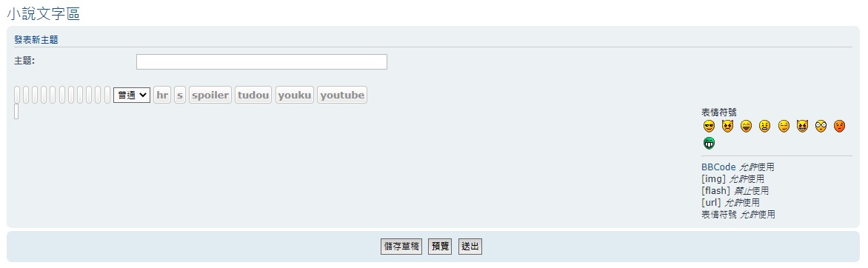Insert the sunglasses cool smiley
This screenshot has height=268, width=868.
coord(709,127)
